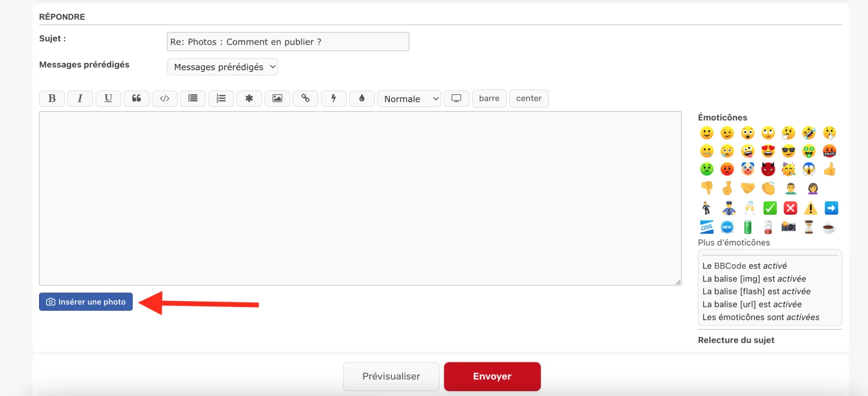Insert the party face emoticon
The height and width of the screenshot is (396, 868).
coord(788,169)
